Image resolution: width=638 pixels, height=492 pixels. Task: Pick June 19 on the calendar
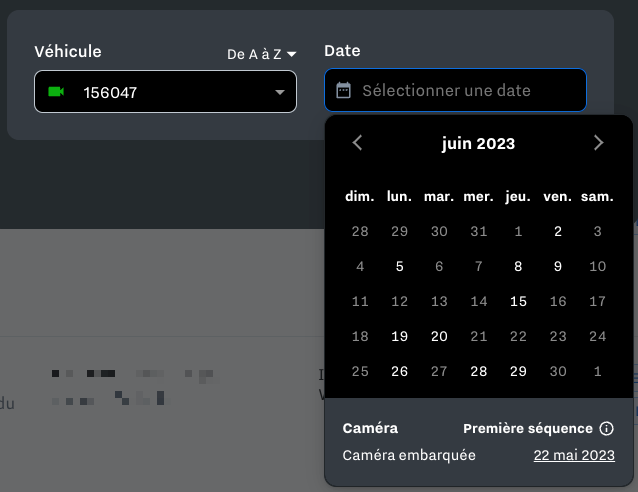tap(400, 337)
